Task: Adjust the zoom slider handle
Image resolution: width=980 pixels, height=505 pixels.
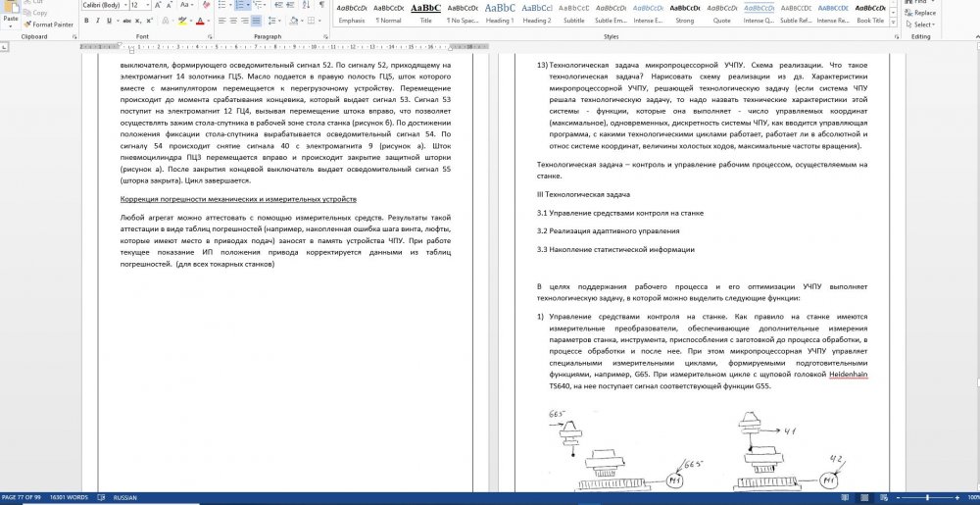Action: pos(927,497)
